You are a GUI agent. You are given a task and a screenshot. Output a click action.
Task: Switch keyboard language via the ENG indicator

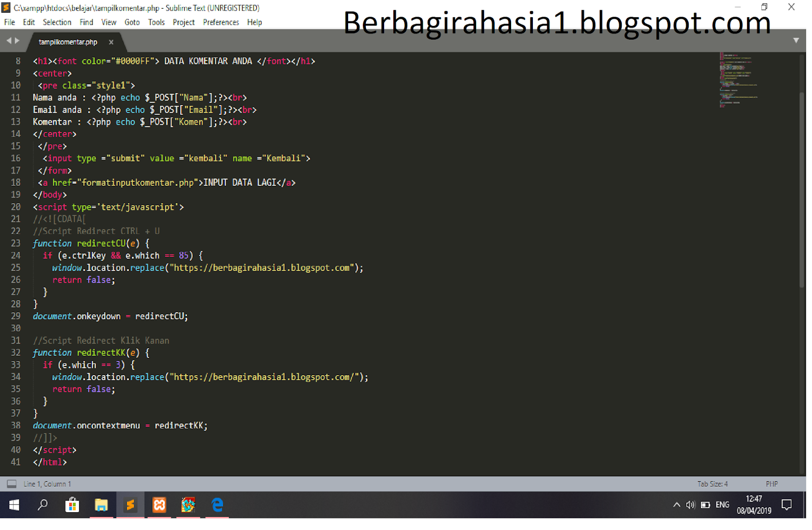(722, 505)
